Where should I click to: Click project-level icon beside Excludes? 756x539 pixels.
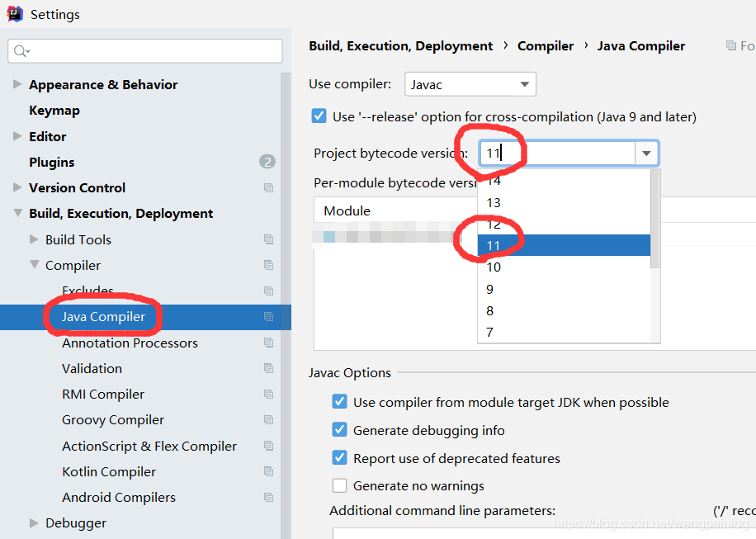click(268, 291)
